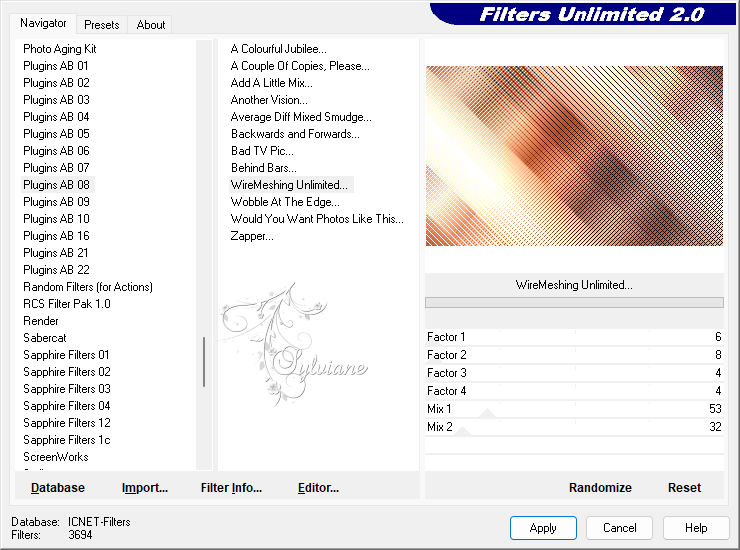740x550 pixels.
Task: Click Import... to add filters
Action: pyautogui.click(x=144, y=487)
